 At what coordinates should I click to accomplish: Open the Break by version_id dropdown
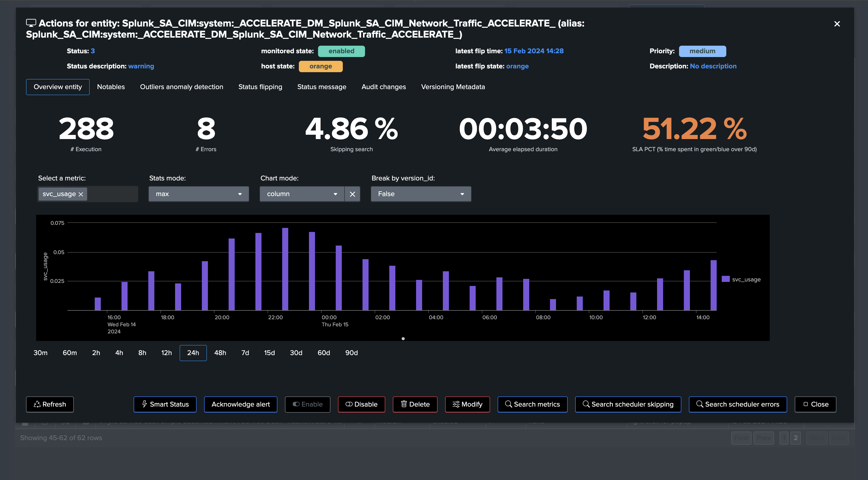coord(421,194)
